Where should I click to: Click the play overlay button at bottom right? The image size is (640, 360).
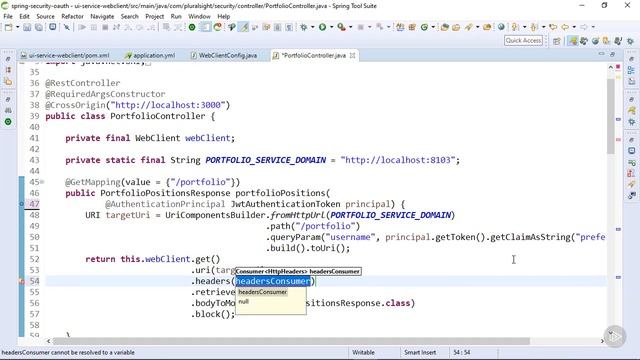pyautogui.click(x=615, y=337)
